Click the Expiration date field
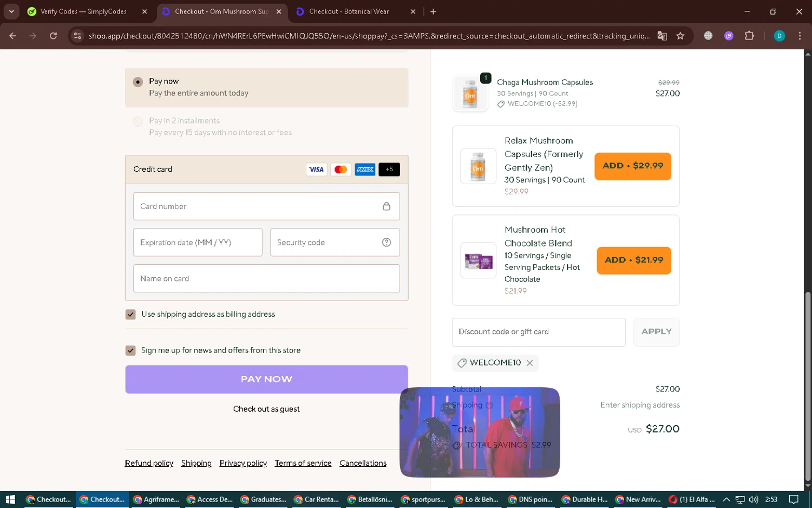 (198, 242)
